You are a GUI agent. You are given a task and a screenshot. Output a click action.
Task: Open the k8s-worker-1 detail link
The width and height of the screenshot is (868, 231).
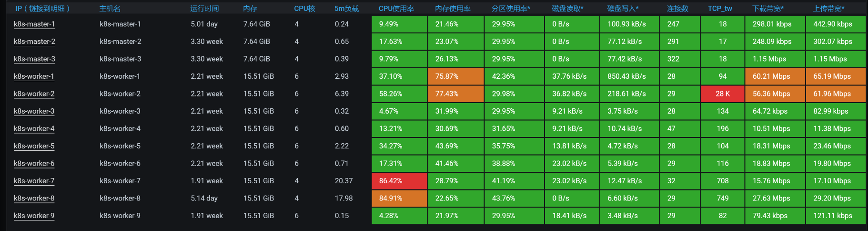coord(34,76)
